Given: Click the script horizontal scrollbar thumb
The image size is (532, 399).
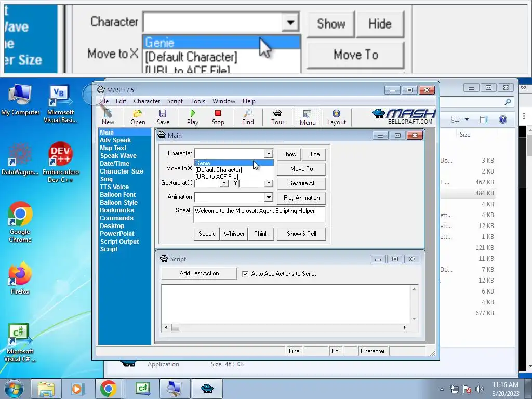Looking at the screenshot, I should [175, 327].
